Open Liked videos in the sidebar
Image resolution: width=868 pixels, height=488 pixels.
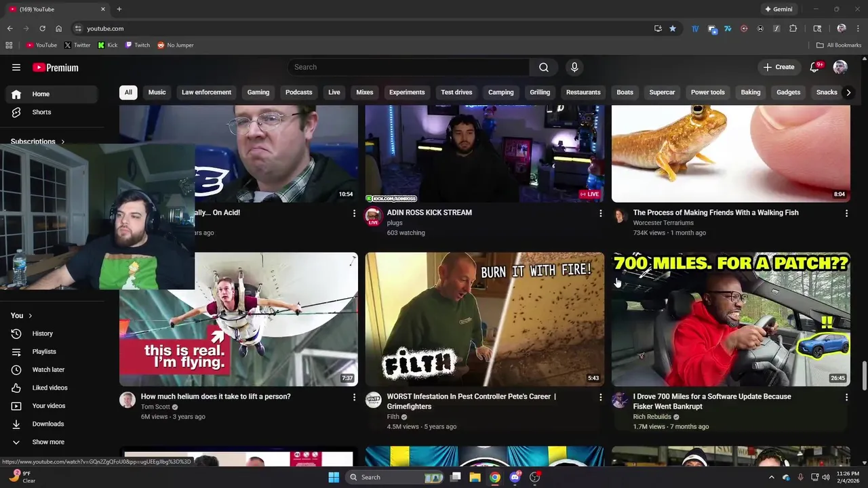coord(52,388)
